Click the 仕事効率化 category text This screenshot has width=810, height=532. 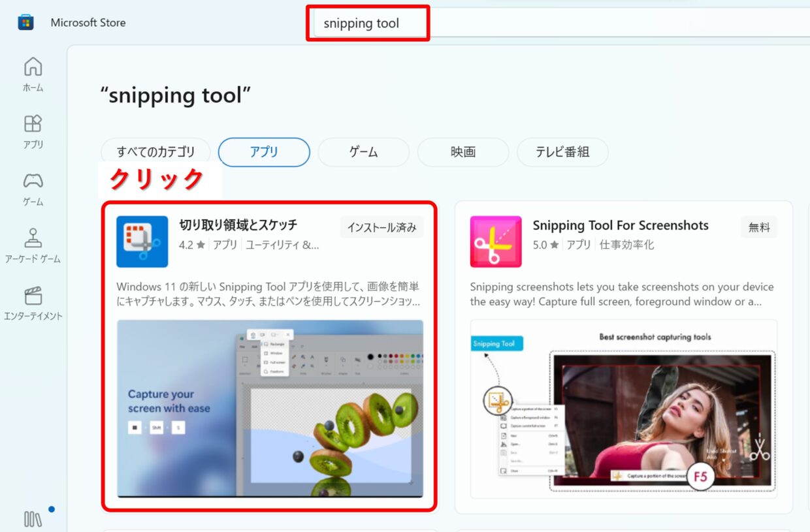click(626, 245)
